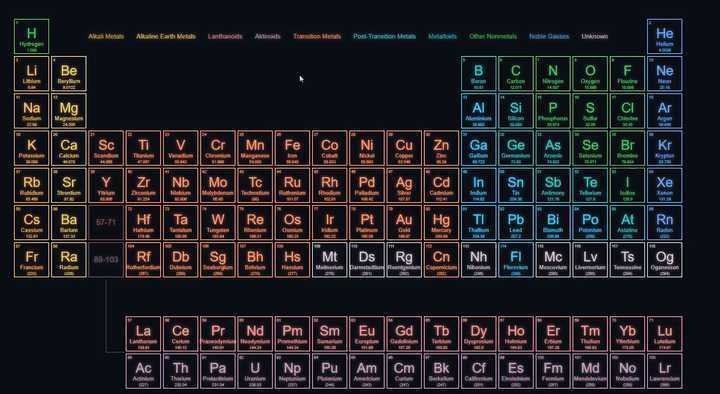Screen dimensions: 720x394
Task: Select the Alkaline Earth Metals legend label
Action: (166, 36)
